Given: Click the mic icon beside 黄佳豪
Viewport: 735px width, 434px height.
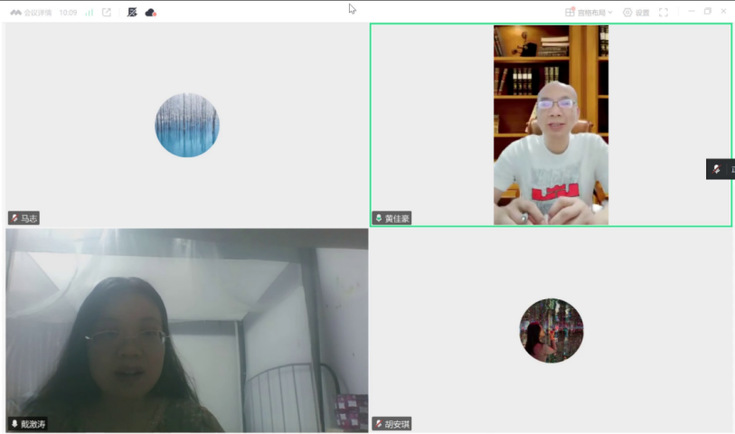Looking at the screenshot, I should tap(379, 218).
